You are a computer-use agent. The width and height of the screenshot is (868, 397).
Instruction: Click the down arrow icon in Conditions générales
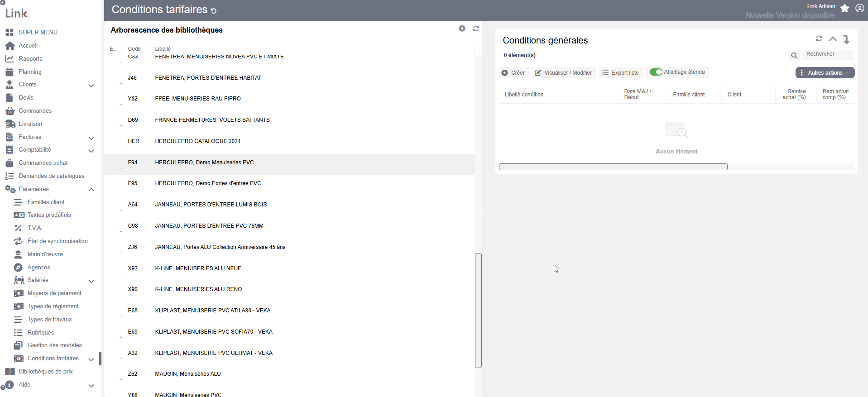tap(846, 39)
